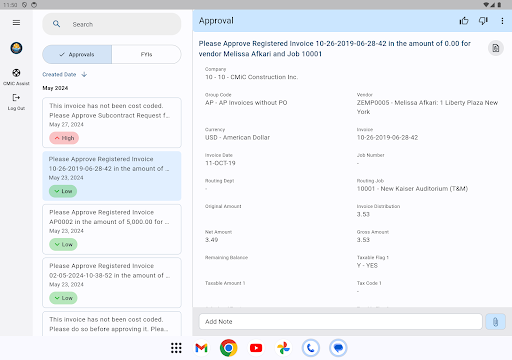Click the Add Note field
Viewport: 512px width, 360px height.
(340, 322)
